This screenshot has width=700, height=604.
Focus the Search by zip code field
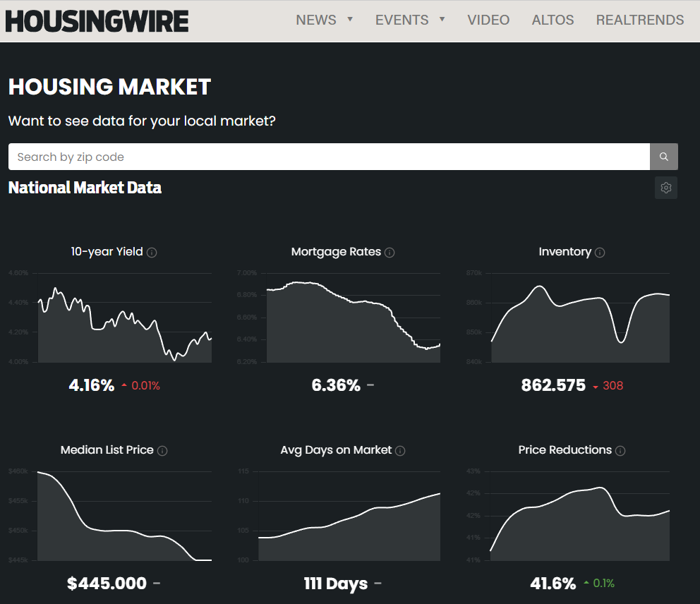point(329,157)
